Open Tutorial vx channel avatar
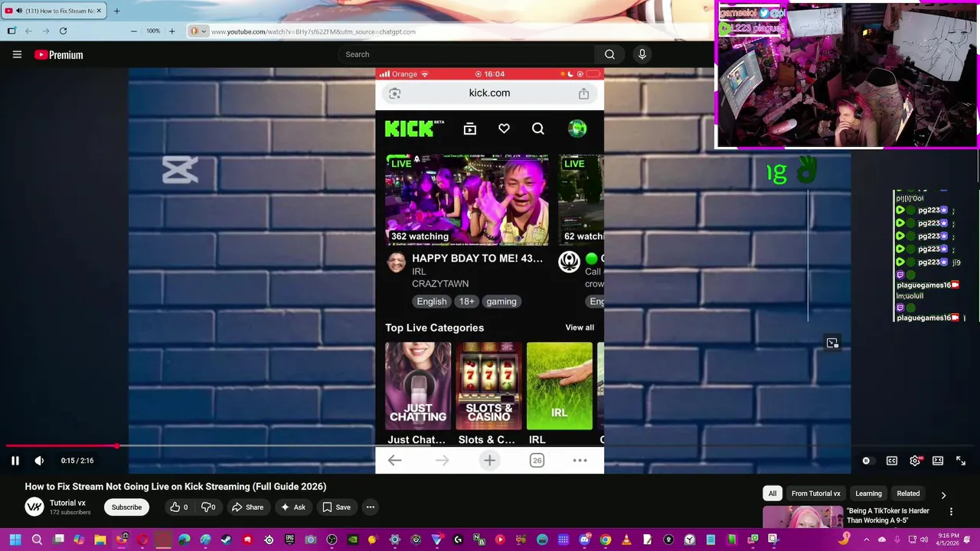This screenshot has height=551, width=980. coord(34,507)
